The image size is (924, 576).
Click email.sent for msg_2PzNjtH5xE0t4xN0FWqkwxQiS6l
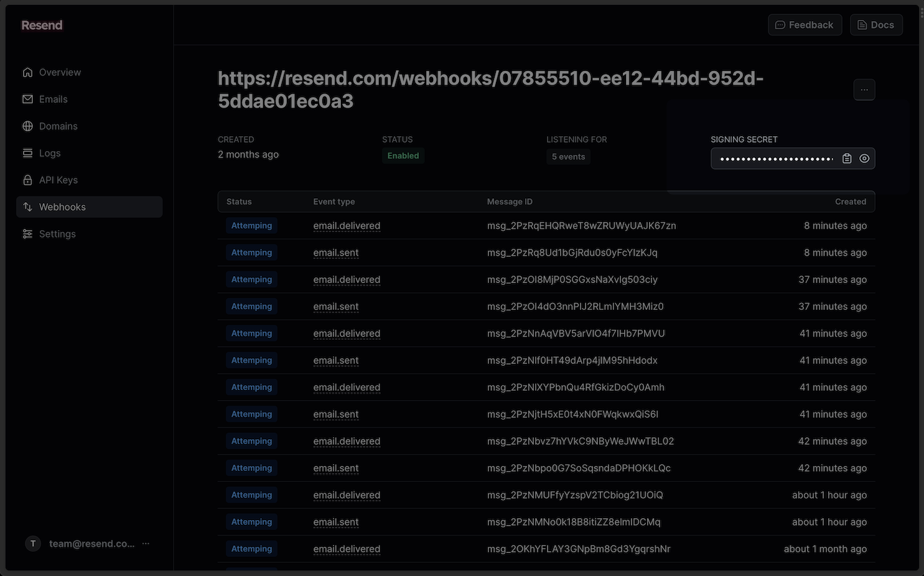(x=336, y=414)
